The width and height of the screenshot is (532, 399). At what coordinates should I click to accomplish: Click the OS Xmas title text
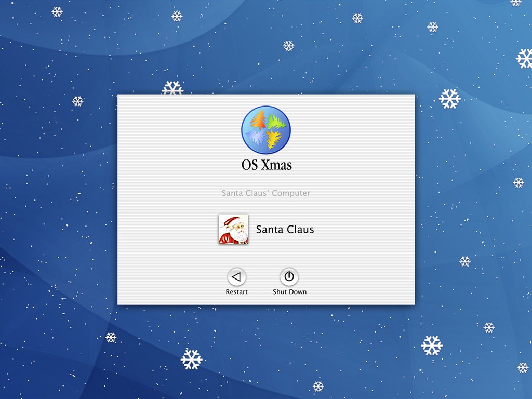click(267, 165)
